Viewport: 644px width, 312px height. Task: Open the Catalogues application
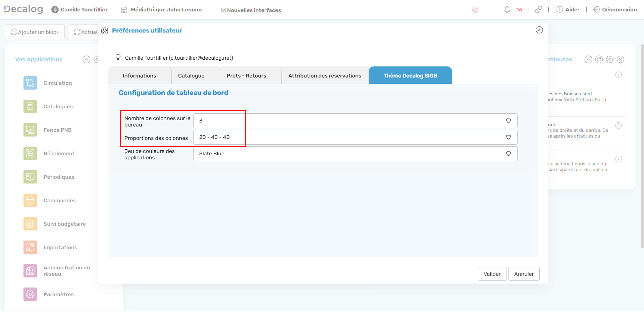coord(58,106)
